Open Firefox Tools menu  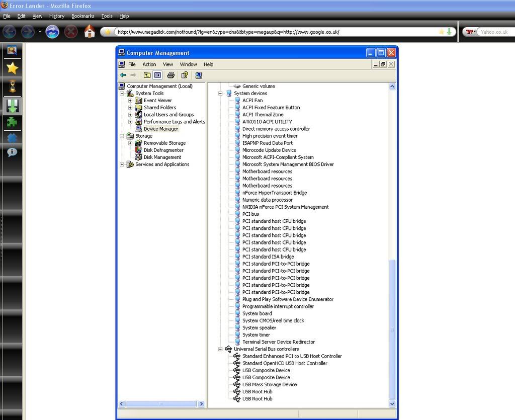coord(107,16)
